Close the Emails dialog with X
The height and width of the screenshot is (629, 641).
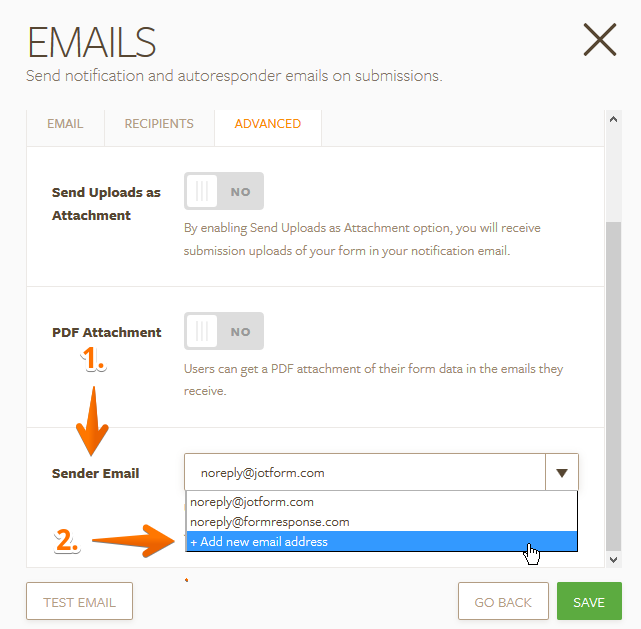pyautogui.click(x=599, y=40)
